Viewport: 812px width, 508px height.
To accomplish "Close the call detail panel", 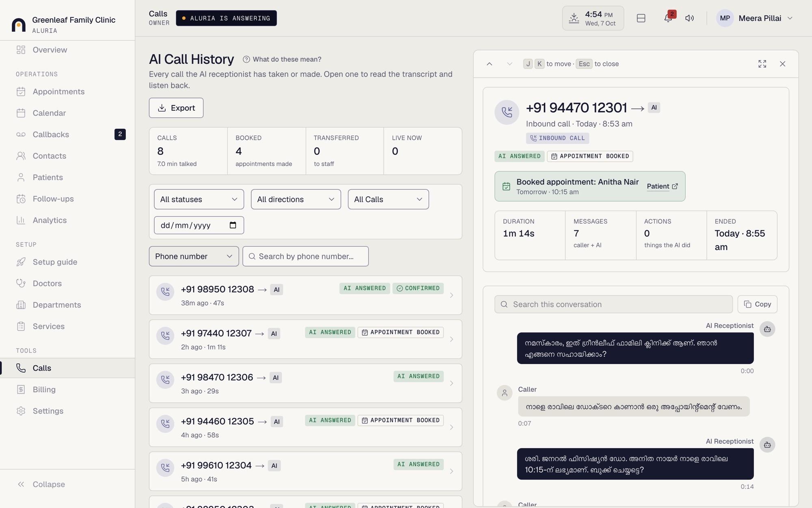I will pos(782,64).
